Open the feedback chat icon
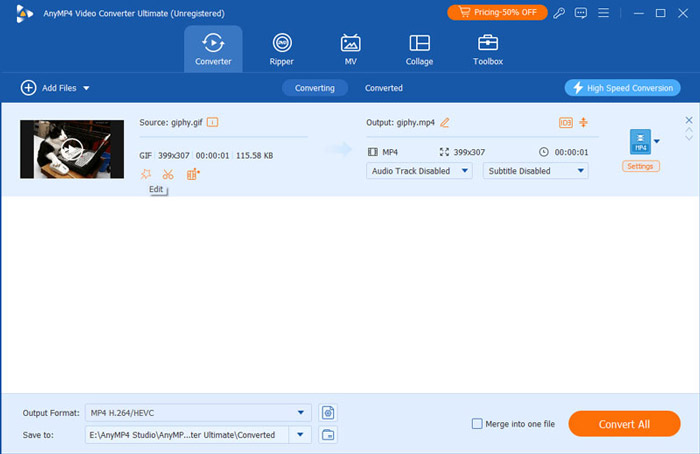This screenshot has width=700, height=454. coord(581,13)
